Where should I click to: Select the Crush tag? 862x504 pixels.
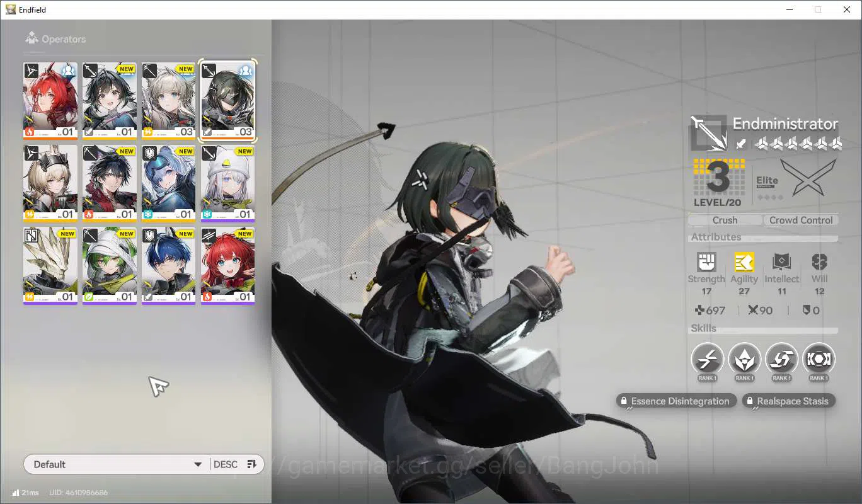point(725,220)
